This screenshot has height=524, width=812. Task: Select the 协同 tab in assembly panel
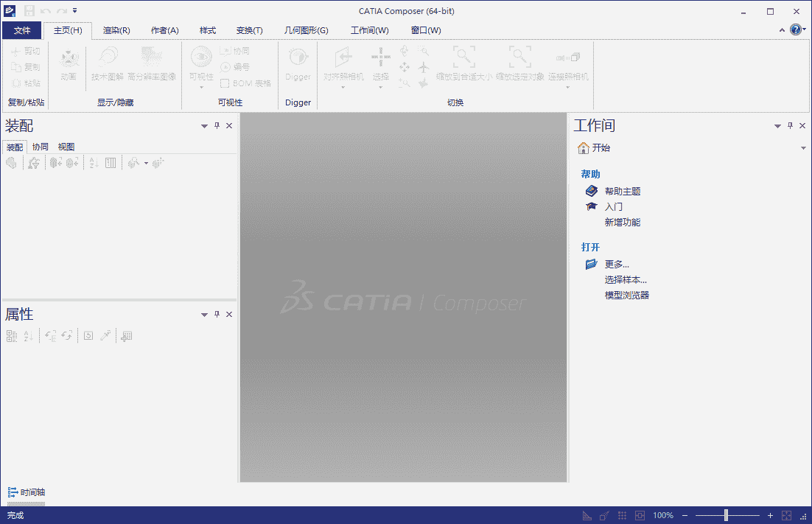pos(41,147)
